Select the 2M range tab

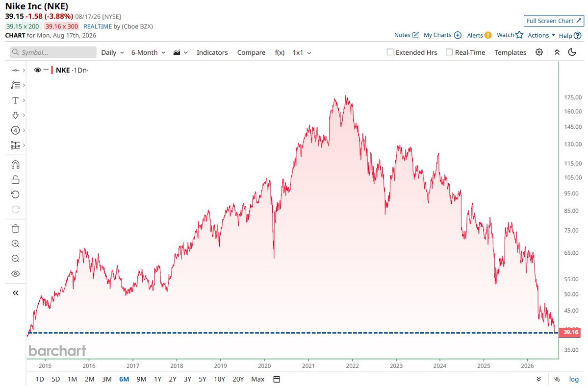[89, 379]
